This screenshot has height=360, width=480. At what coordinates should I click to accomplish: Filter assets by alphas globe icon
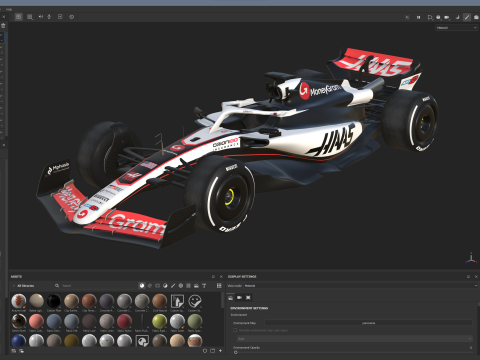tap(181, 286)
